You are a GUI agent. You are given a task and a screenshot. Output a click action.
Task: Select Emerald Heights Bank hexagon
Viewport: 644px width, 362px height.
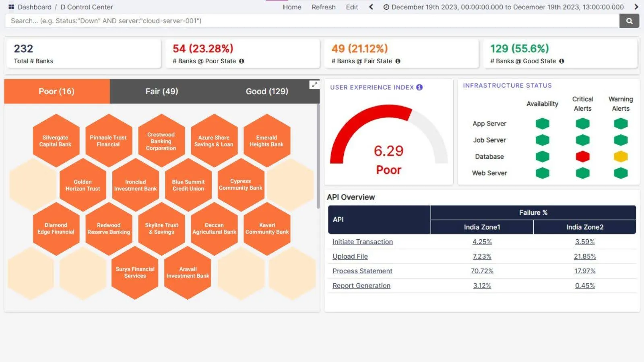tap(266, 141)
